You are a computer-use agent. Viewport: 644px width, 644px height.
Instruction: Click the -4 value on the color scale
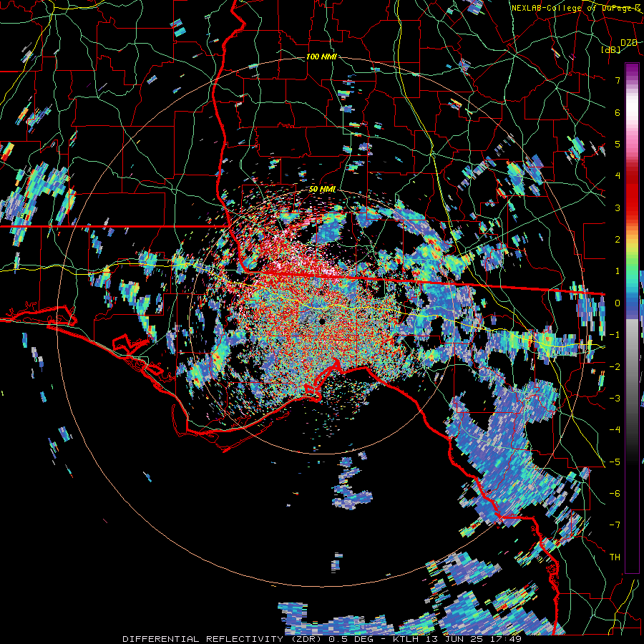tap(615, 430)
